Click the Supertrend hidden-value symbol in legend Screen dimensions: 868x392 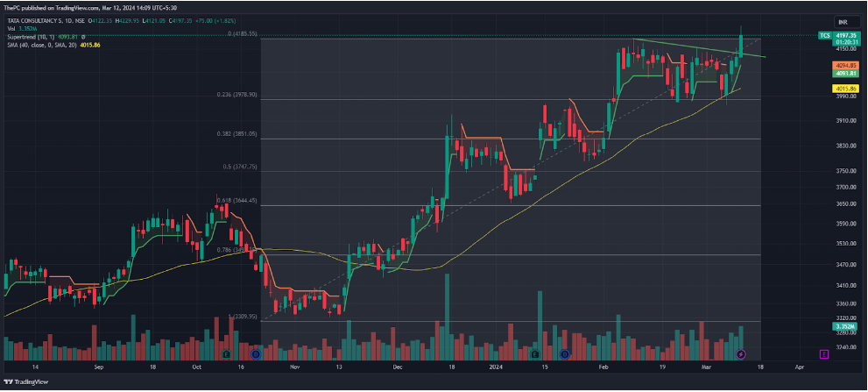pos(83,37)
